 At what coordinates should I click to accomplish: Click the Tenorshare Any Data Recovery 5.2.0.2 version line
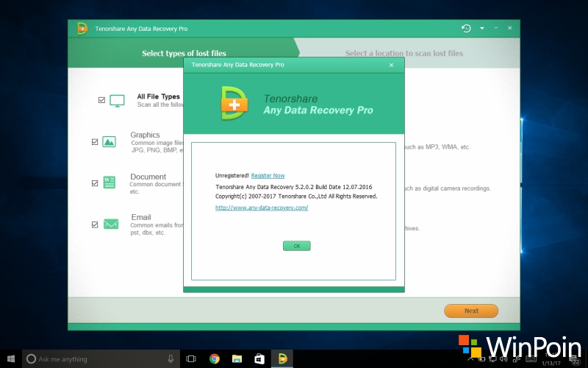pyautogui.click(x=293, y=187)
